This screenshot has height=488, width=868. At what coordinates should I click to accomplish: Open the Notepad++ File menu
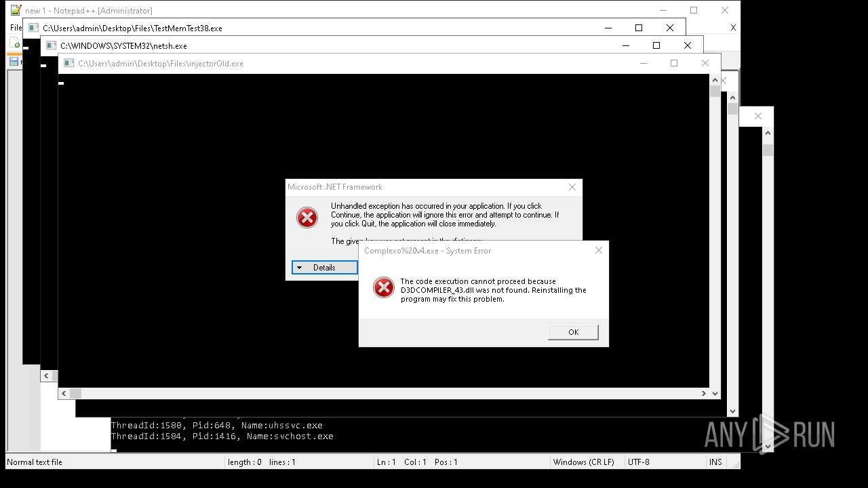[16, 28]
